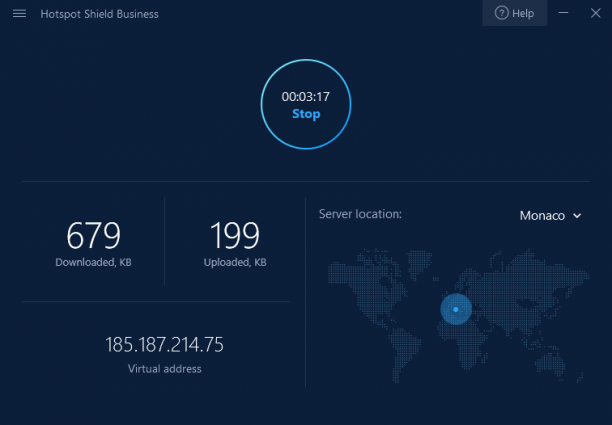Click the 199 uploaded value
Viewport: 612px width, 425px height.
coord(235,235)
